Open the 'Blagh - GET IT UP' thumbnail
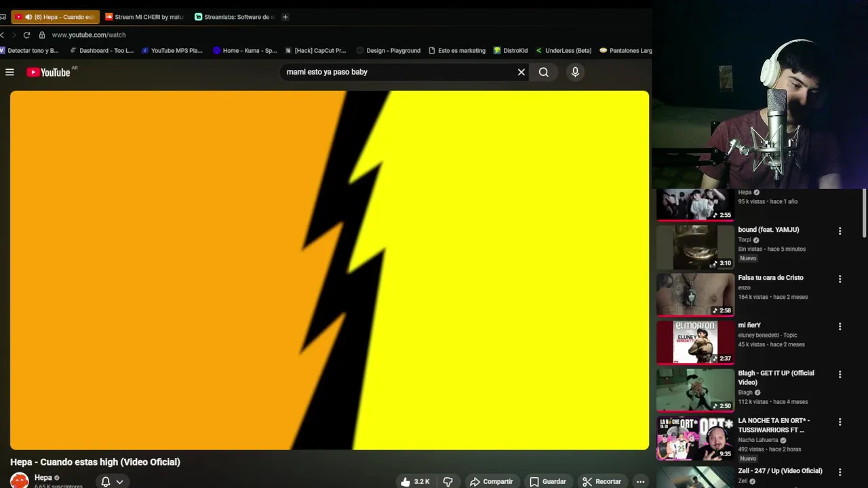The width and height of the screenshot is (868, 488). (x=695, y=390)
